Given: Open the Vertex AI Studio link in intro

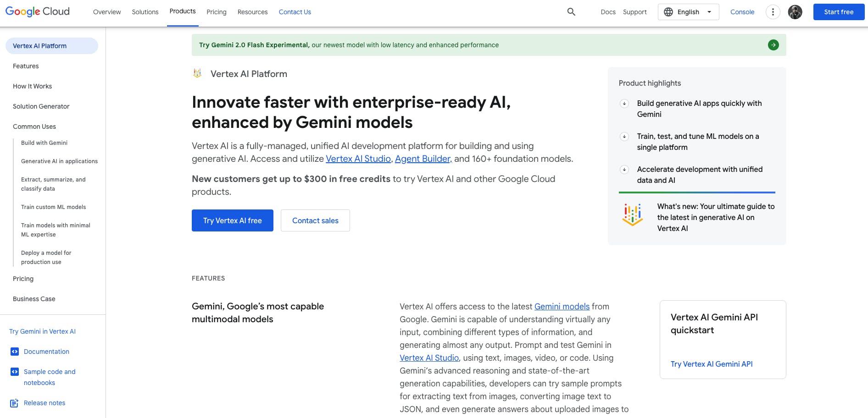Looking at the screenshot, I should coord(358,159).
